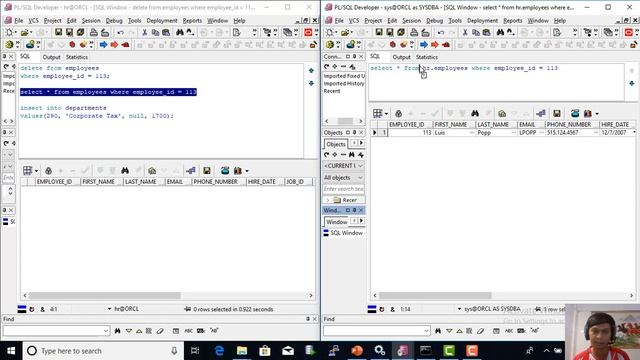640x360 pixels.
Task: Click the Copy icon in right window toolbar
Action: click(x=476, y=32)
